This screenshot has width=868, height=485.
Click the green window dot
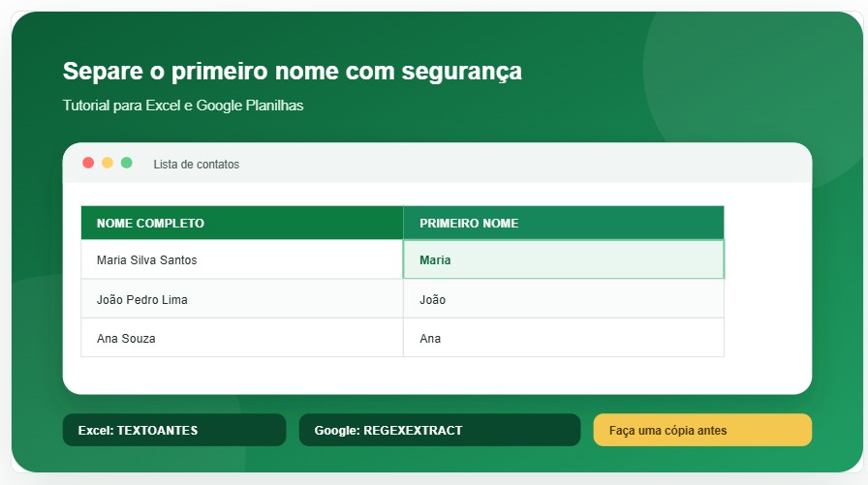tap(127, 163)
